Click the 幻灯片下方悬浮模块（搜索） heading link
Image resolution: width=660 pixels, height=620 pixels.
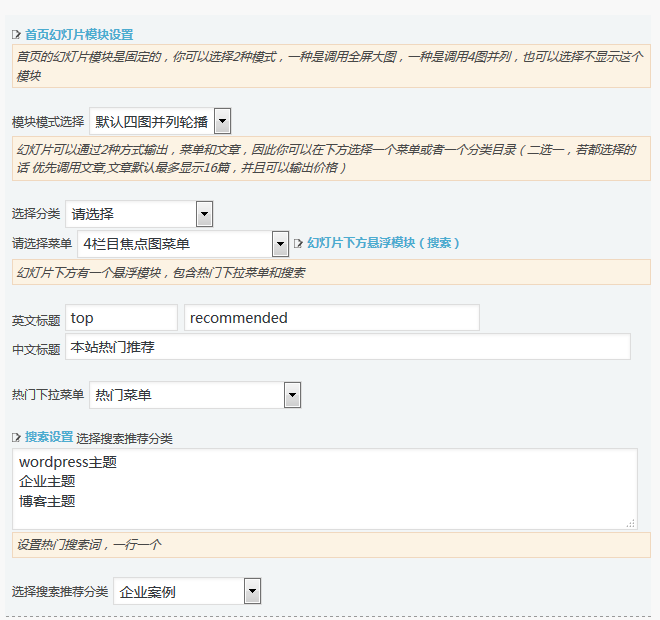click(383, 243)
